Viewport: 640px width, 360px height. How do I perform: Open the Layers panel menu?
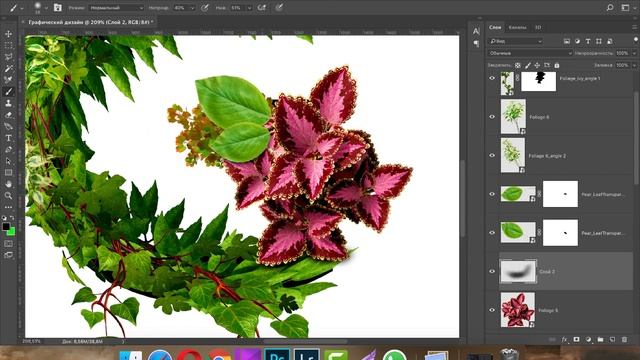point(634,27)
